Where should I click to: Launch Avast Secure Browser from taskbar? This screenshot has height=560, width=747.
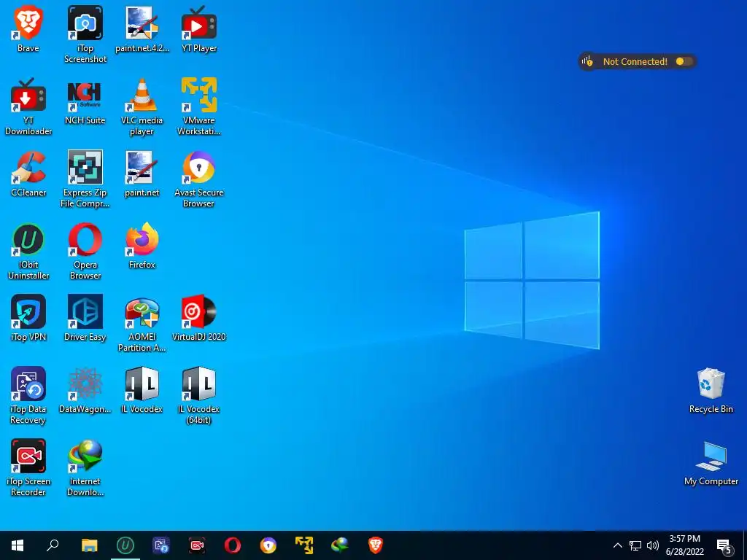[x=268, y=545]
